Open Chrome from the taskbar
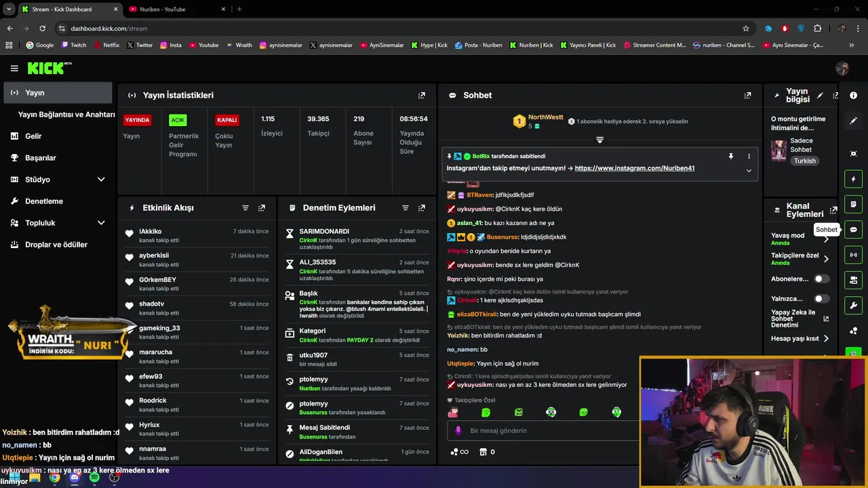 (x=55, y=478)
